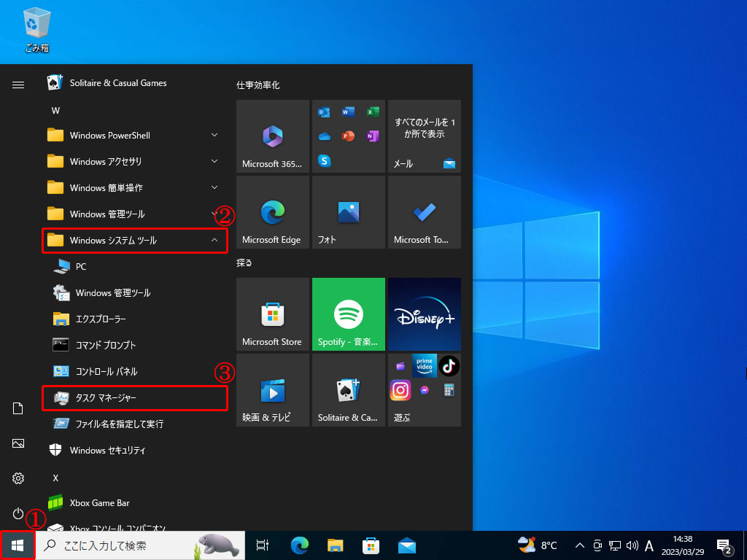Open the Microsoft Store tile
Viewport: 747px width, 560px height.
tap(273, 314)
